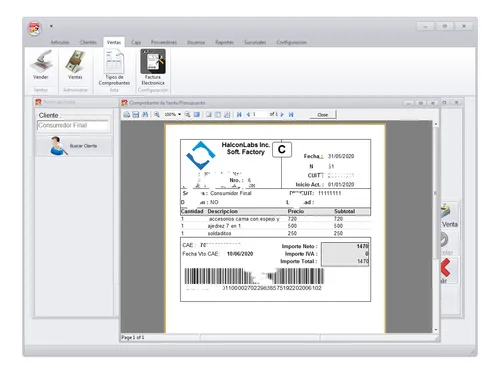
Task: Click the page number input field
Action: point(260,114)
